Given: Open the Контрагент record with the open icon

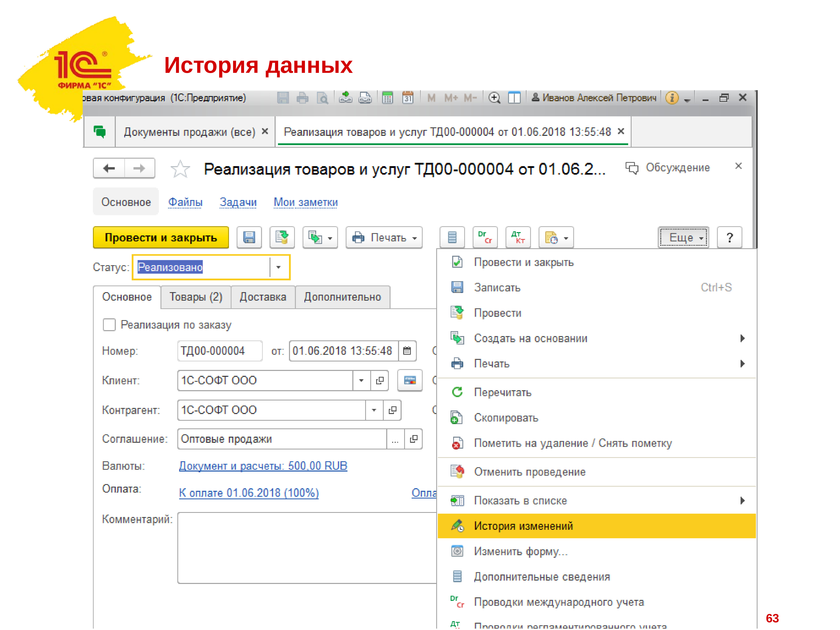Looking at the screenshot, I should [x=392, y=410].
